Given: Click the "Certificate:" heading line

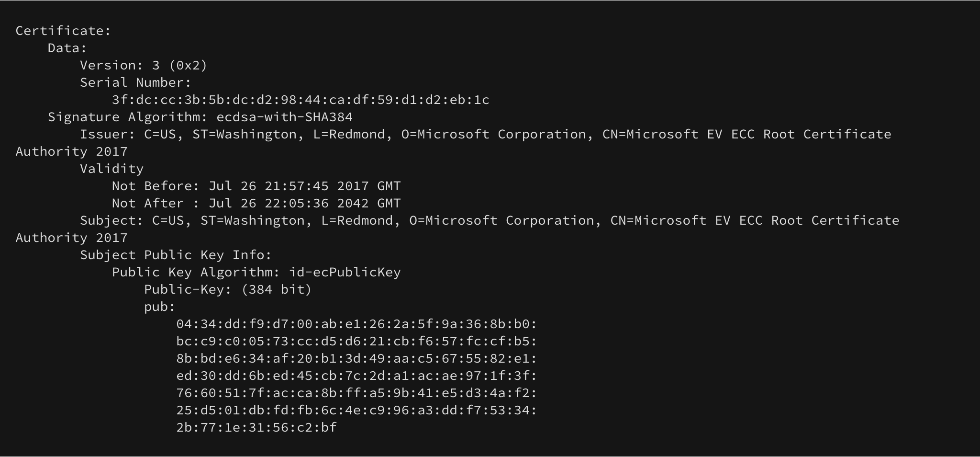Looking at the screenshot, I should point(63,31).
